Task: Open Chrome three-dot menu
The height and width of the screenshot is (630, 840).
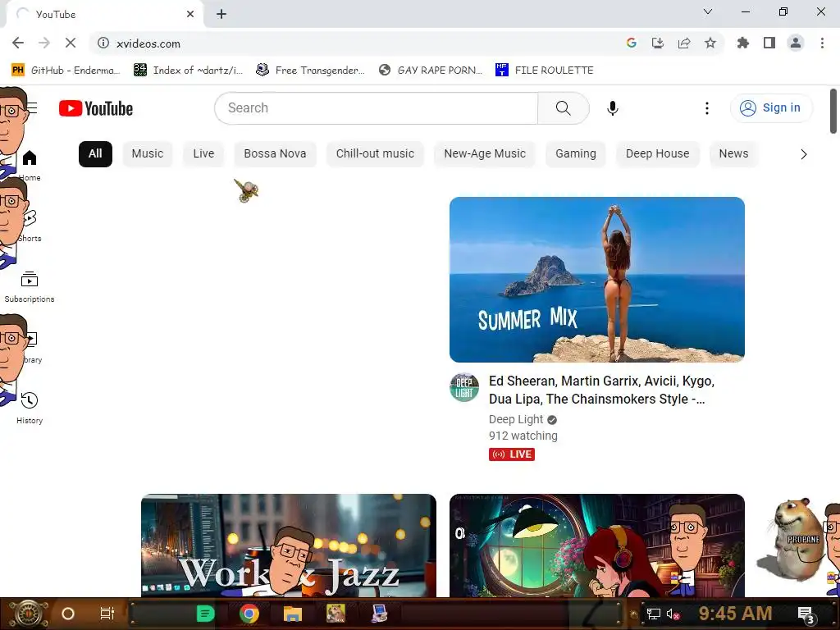Action: point(822,43)
